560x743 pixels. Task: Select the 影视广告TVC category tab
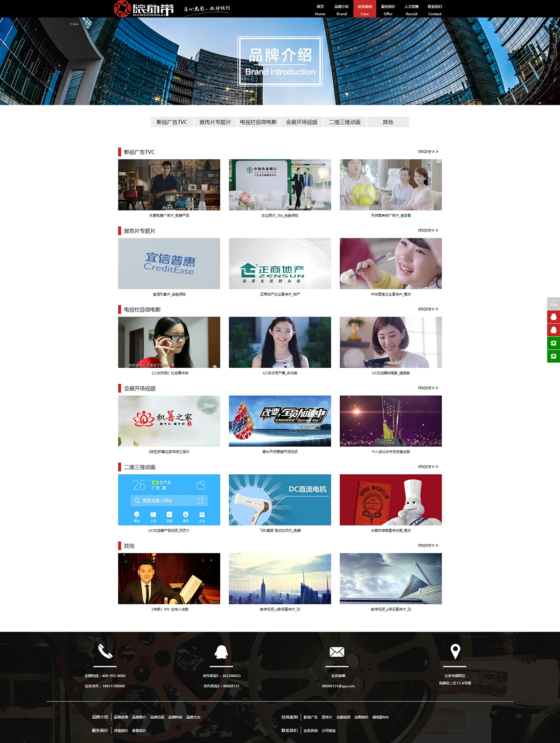[172, 122]
